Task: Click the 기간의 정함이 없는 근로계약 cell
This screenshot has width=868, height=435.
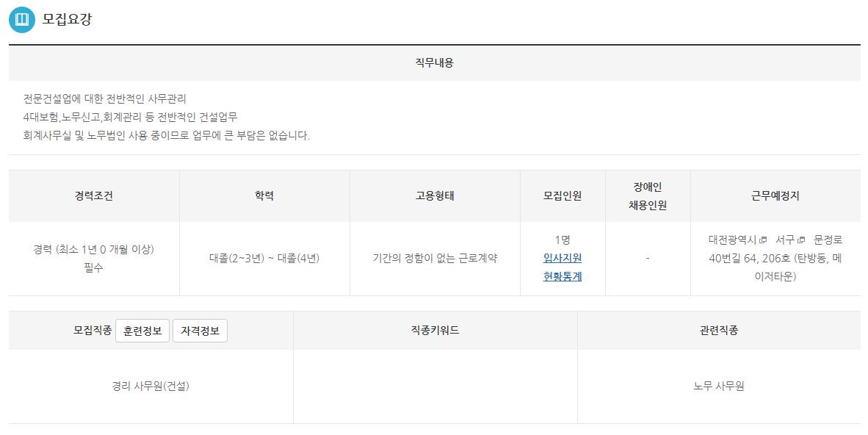Action: coord(435,259)
